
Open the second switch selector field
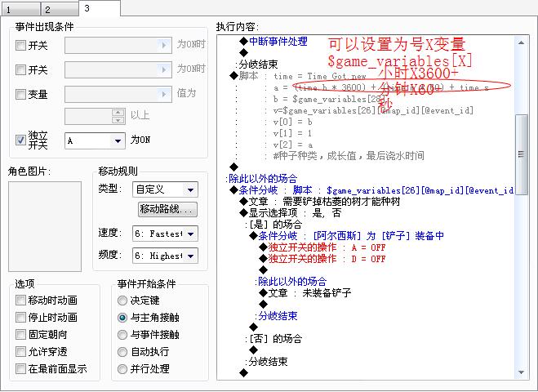[118, 69]
